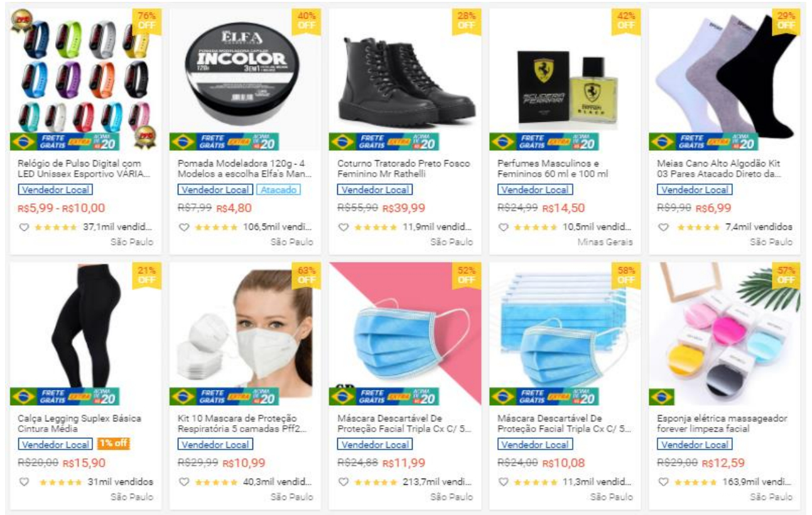Favorite the Perfumes Masculinos e Femininos heart
Viewport: 812px width, 515px height.
(x=503, y=227)
